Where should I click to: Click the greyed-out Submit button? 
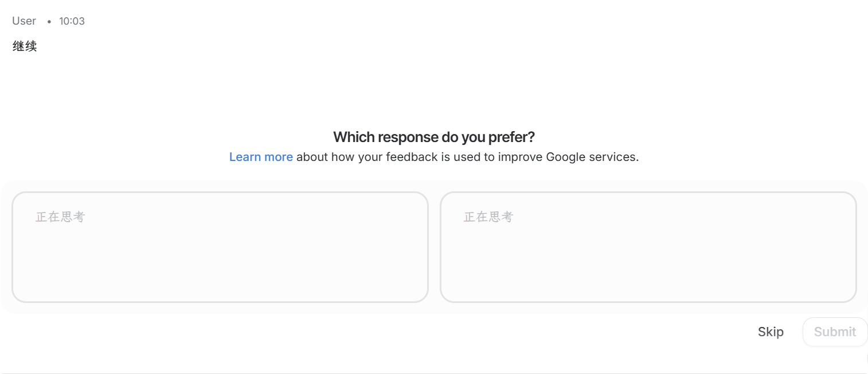tap(835, 332)
